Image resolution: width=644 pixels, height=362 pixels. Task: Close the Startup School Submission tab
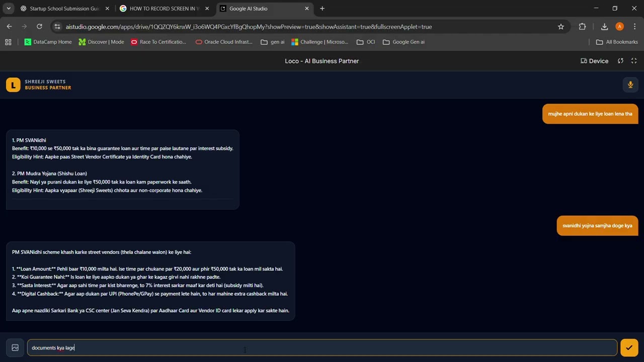point(107,9)
